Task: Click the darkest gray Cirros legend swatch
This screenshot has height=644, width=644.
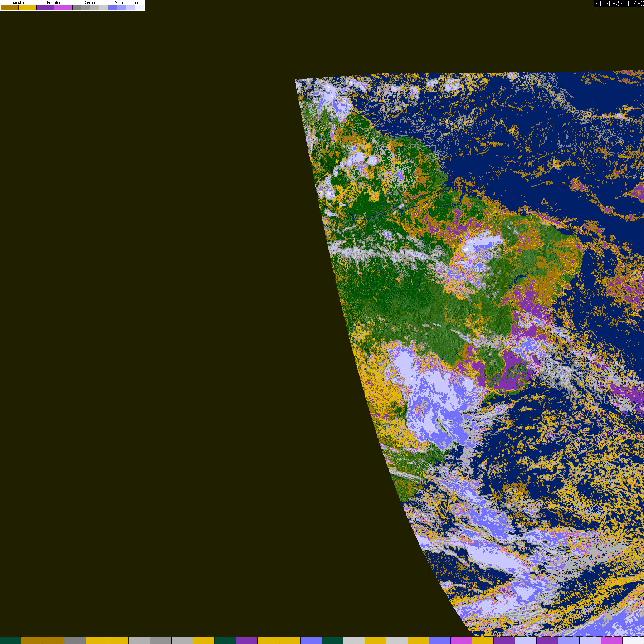Action: point(77,8)
